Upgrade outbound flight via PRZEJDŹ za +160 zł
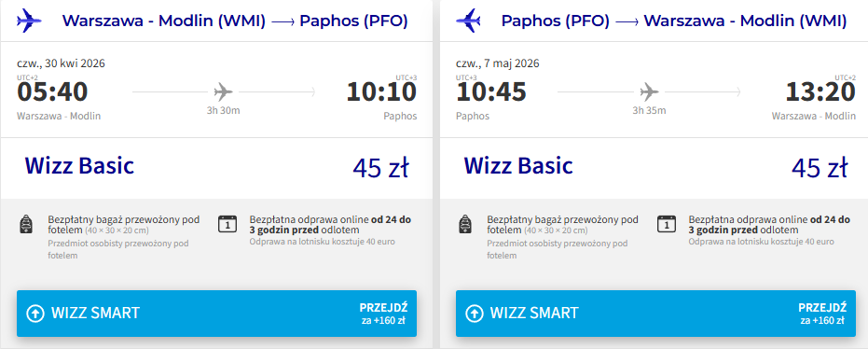The width and height of the screenshot is (868, 349). [383, 314]
